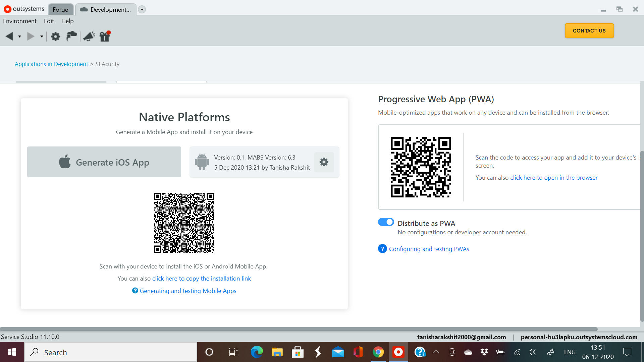Expand the forward history dropdown arrow
Image resolution: width=644 pixels, height=362 pixels.
(42, 37)
